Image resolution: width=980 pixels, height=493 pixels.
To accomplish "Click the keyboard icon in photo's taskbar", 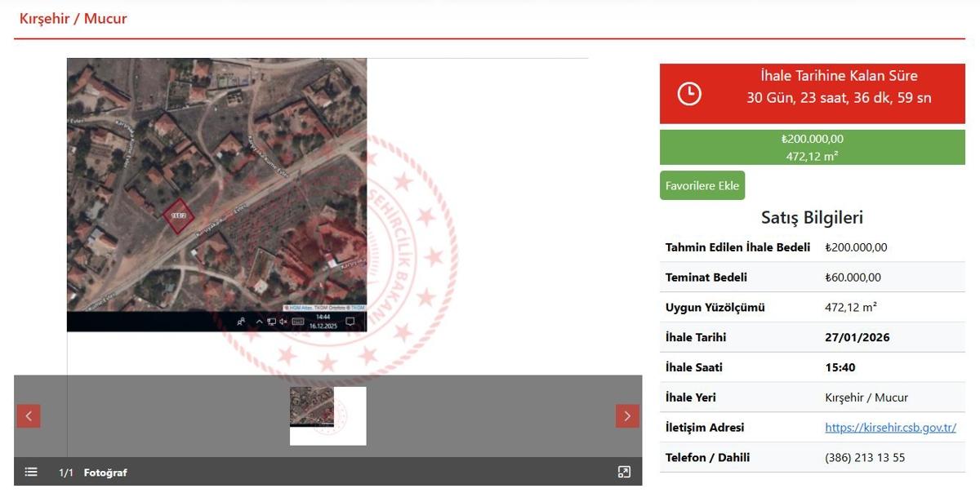I will click(x=298, y=322).
